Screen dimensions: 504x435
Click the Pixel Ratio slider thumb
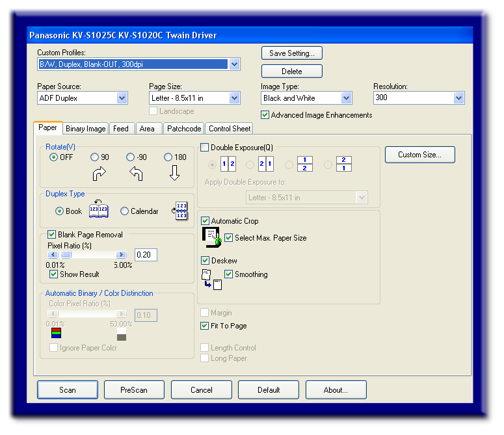[66, 255]
